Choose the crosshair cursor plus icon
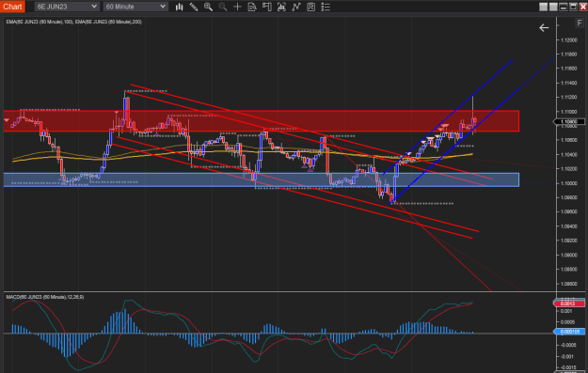Screen dimensions: 588x373 point(237,7)
